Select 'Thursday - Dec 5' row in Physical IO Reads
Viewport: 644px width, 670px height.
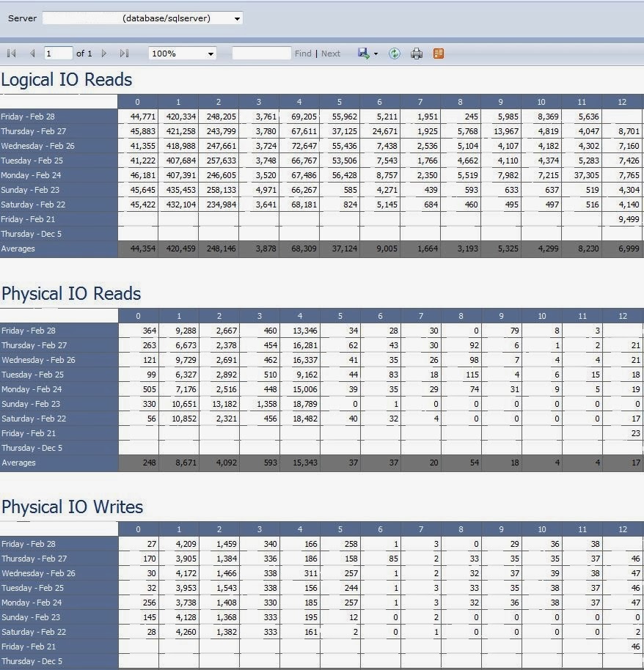coord(59,448)
